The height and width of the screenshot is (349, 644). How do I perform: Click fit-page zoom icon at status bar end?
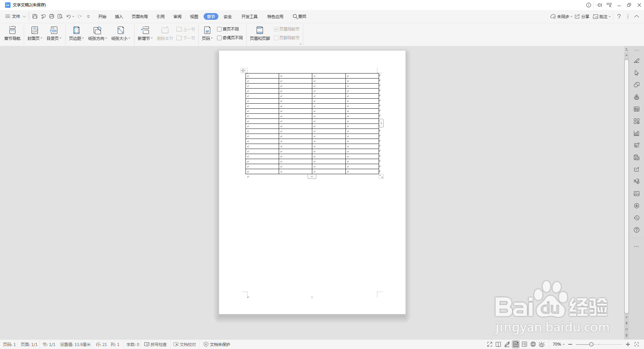637,344
